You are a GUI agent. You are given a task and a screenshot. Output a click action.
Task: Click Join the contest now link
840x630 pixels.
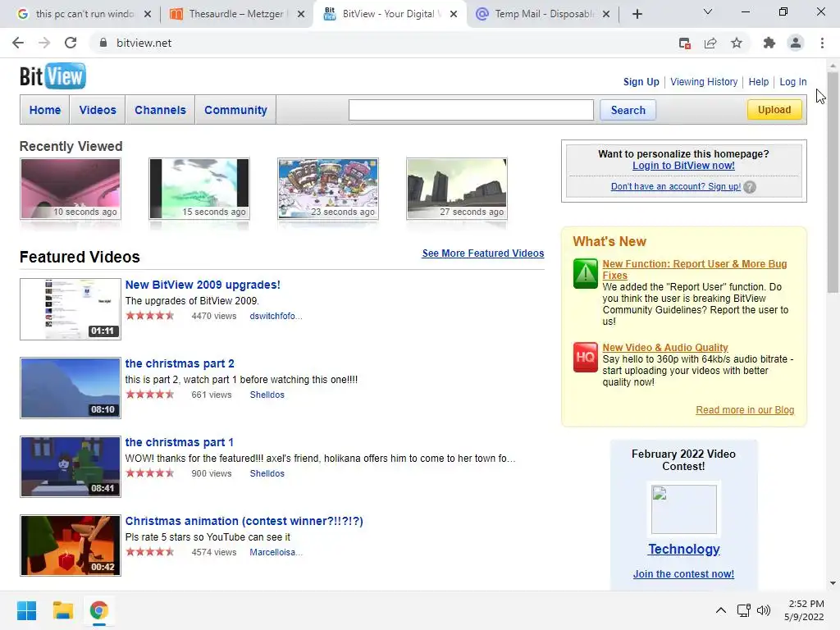pos(683,574)
